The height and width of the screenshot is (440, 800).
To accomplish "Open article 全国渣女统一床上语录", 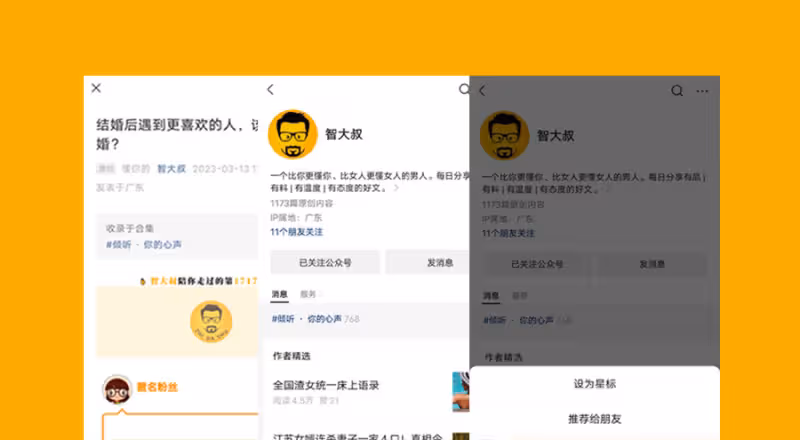I will point(326,385).
